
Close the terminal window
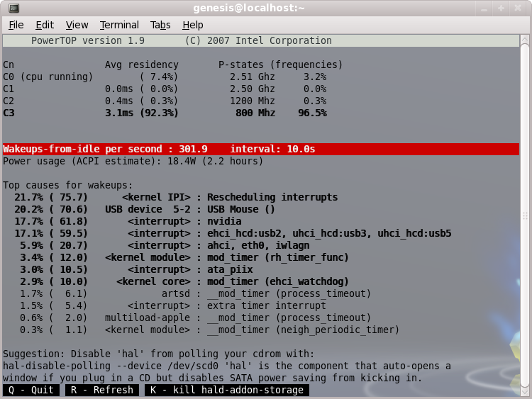[518, 8]
